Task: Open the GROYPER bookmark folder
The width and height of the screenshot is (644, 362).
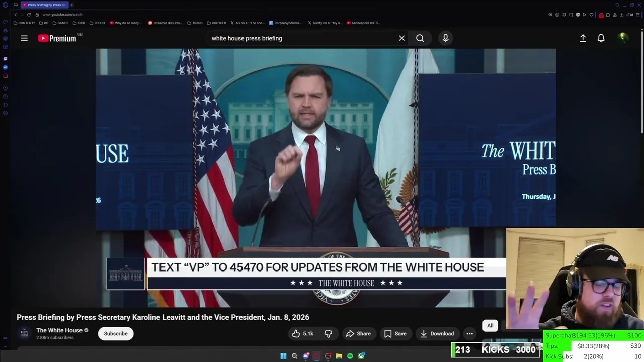Action: coord(216,23)
